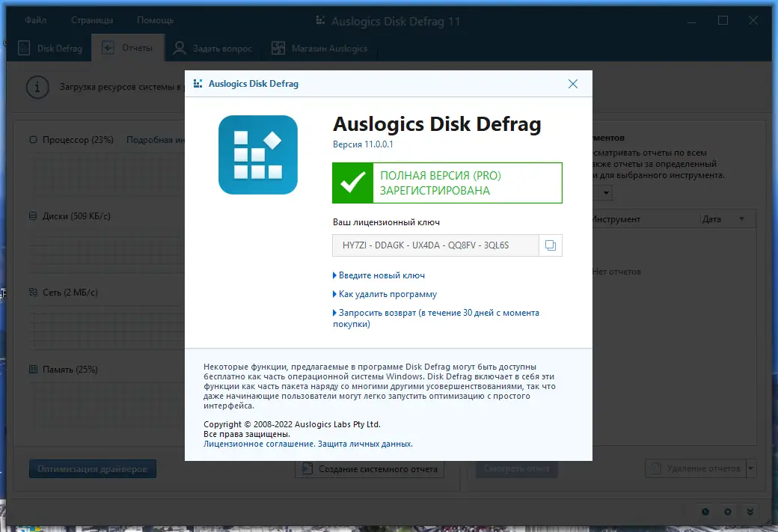Click the small logo in dialog title
The width and height of the screenshot is (778, 532).
[x=197, y=83]
